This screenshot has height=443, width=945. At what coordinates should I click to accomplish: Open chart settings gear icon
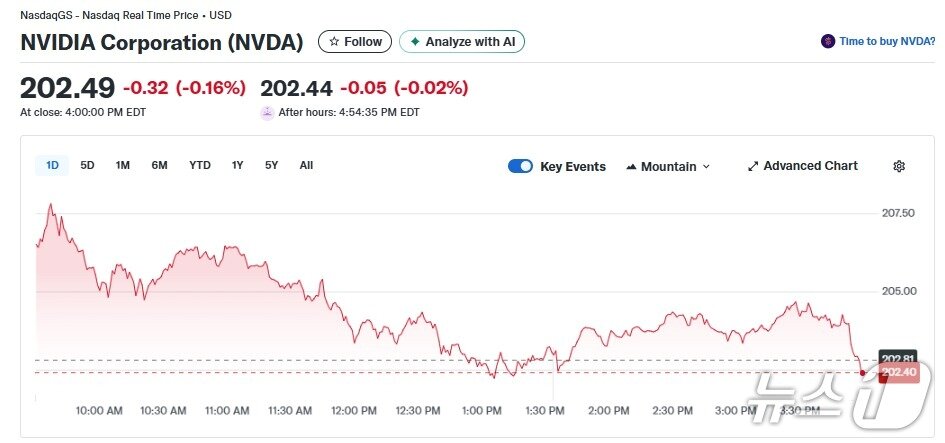coord(899,167)
